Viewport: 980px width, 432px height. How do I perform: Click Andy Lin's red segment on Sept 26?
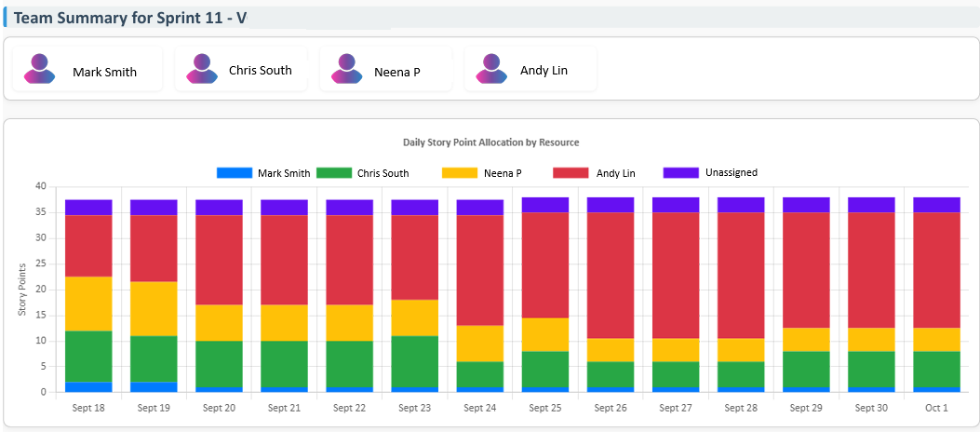610,275
